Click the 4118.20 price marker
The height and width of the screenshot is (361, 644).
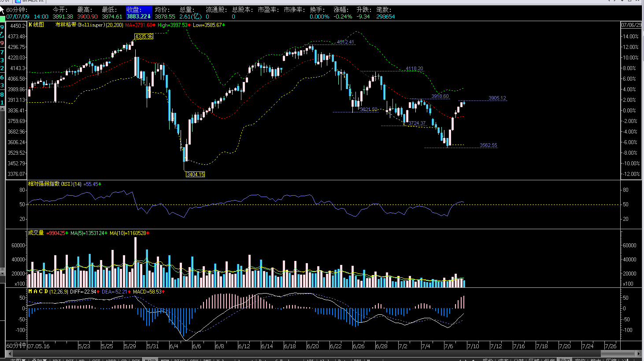click(x=414, y=69)
